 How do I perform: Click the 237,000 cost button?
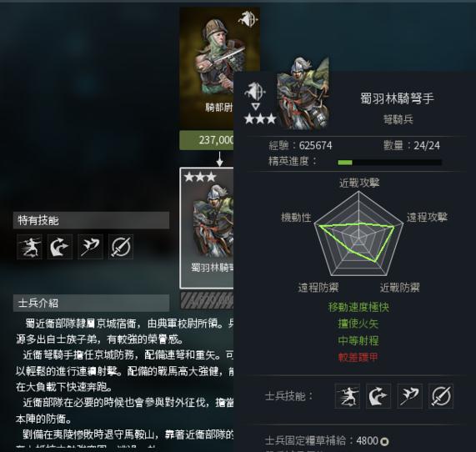[207, 140]
